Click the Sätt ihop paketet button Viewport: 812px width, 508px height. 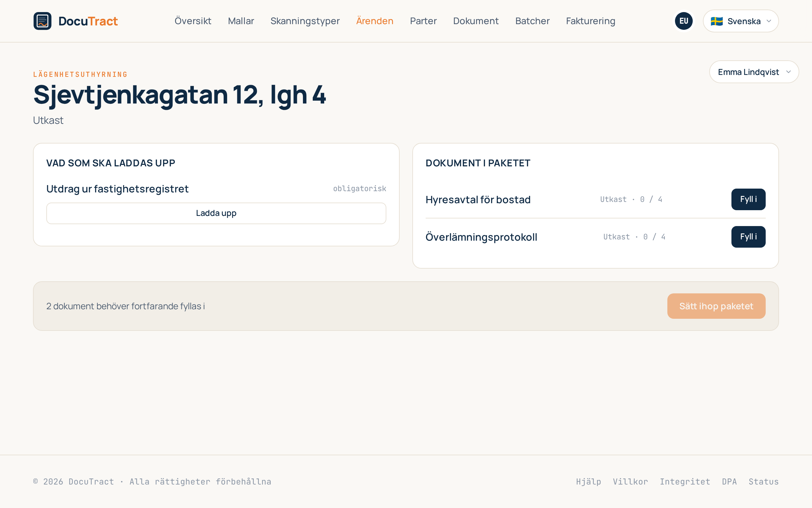[x=716, y=306]
